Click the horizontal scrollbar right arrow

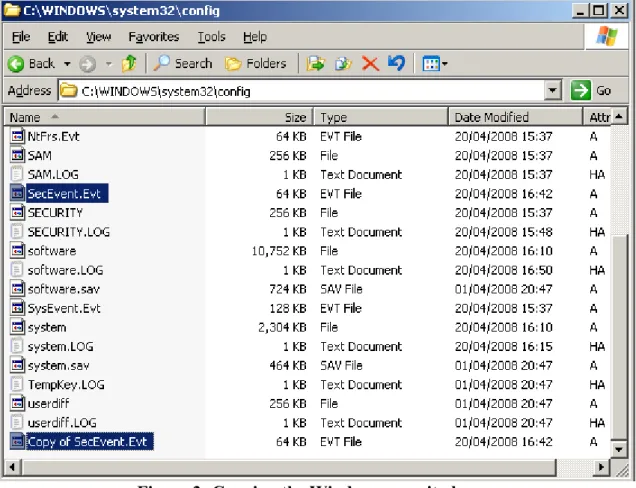click(601, 467)
